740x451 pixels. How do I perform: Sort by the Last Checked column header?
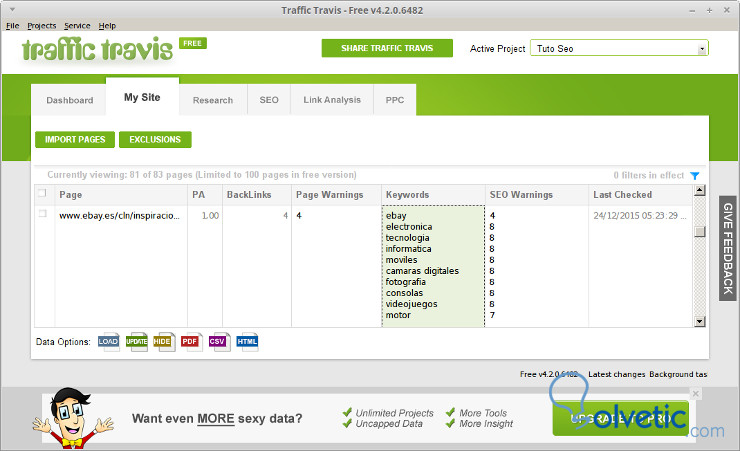pos(640,195)
